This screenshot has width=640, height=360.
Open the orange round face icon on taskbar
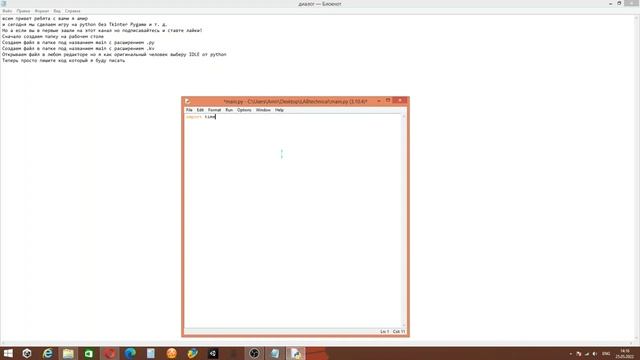pos(171,353)
